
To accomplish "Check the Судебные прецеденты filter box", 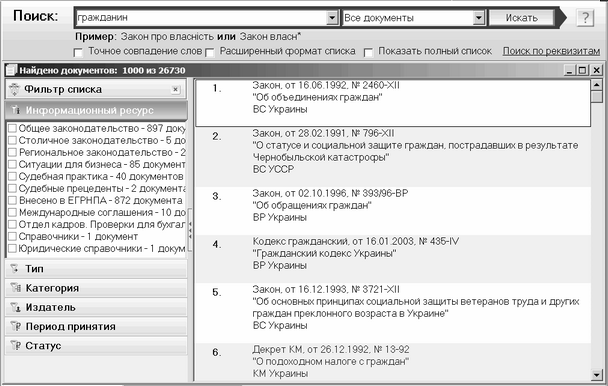I will tap(12, 189).
